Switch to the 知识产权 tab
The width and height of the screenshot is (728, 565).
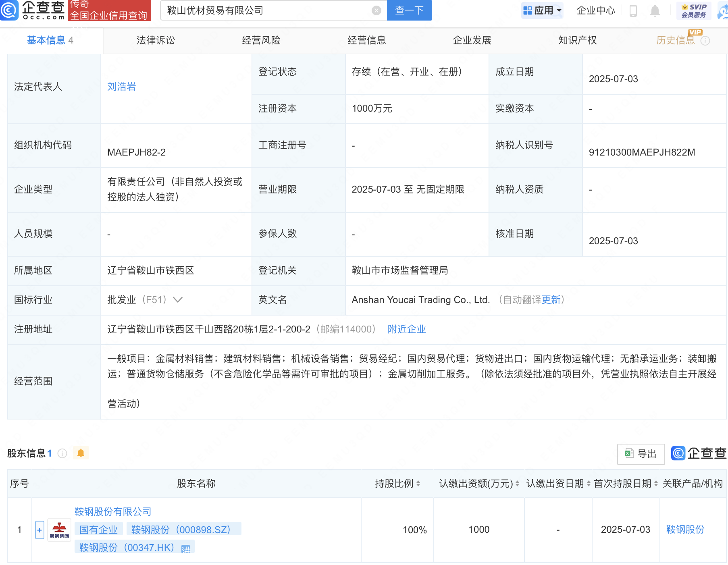577,40
